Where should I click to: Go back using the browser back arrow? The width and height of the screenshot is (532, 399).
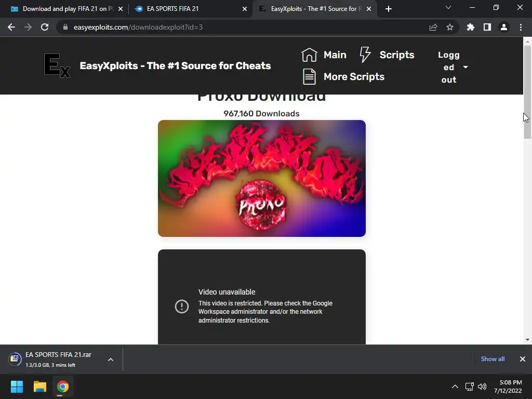pos(11,27)
